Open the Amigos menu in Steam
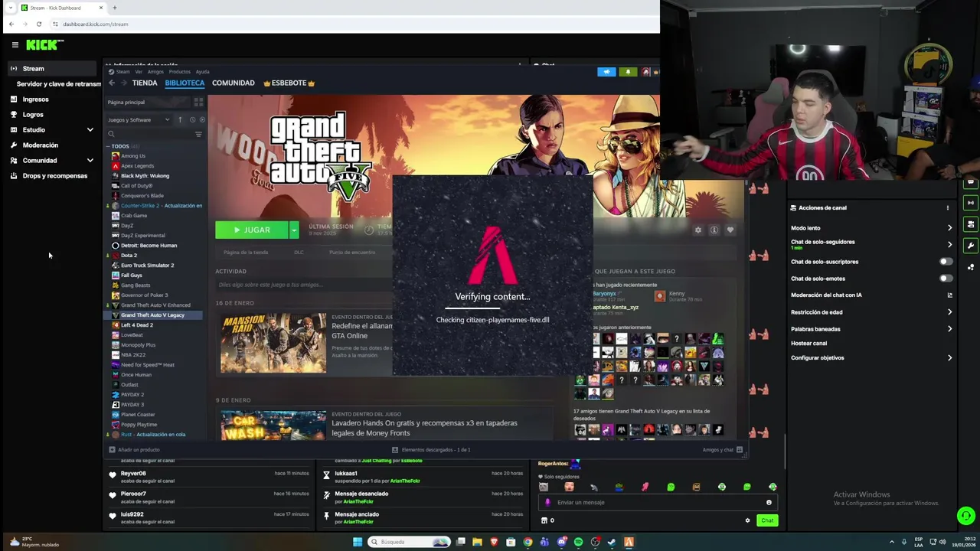 pyautogui.click(x=155, y=72)
